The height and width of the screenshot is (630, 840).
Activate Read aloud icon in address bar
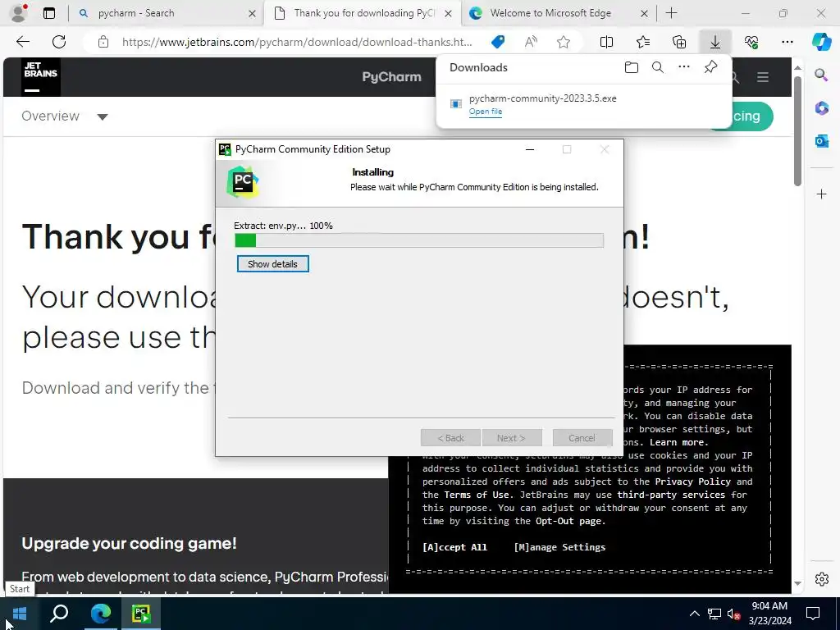(531, 42)
